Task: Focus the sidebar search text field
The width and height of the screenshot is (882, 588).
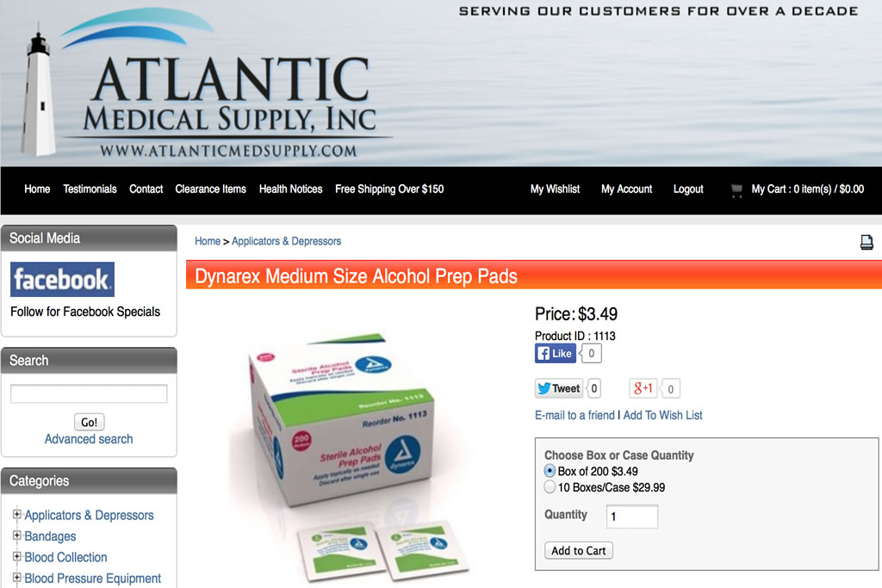Action: 89,393
